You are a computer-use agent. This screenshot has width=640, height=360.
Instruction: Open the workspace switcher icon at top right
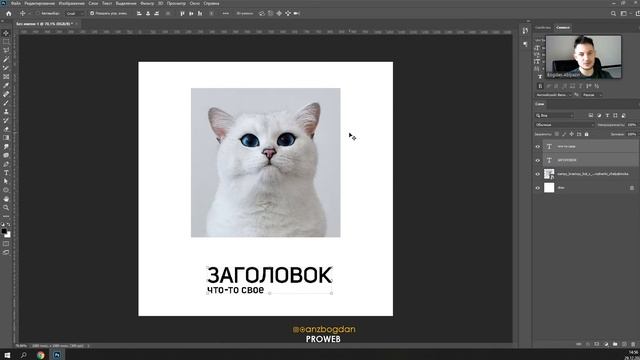click(623, 13)
